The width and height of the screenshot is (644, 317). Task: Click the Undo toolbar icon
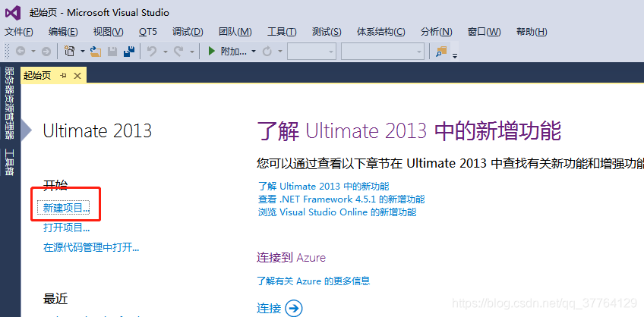[152, 52]
